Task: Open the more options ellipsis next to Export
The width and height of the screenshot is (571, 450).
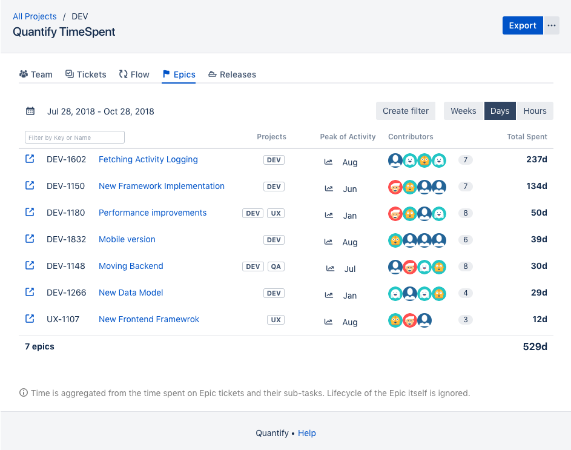Action: click(551, 25)
